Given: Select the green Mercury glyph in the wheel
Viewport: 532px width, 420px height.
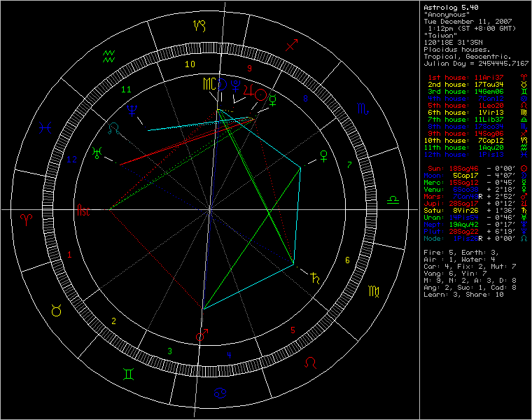Looking at the screenshot, I should click(x=273, y=100).
